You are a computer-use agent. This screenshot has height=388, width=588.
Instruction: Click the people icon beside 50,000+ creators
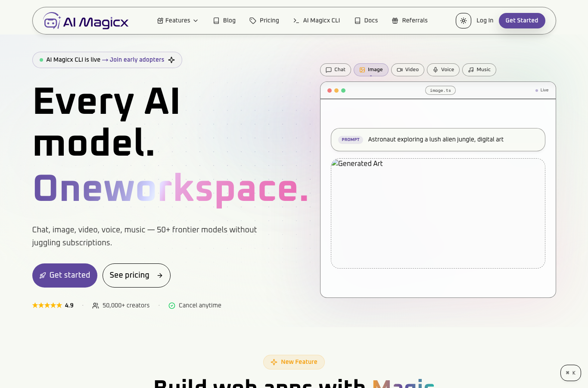(x=96, y=306)
